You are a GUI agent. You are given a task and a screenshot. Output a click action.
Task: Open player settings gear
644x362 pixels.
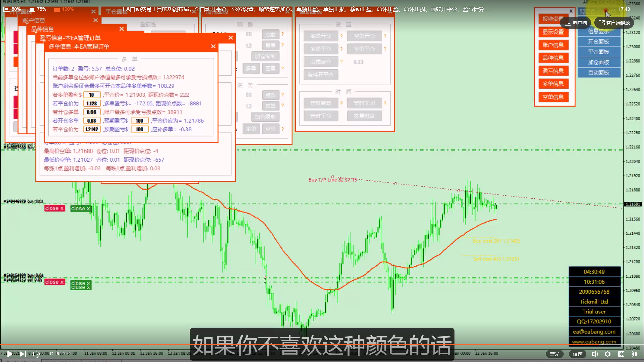point(608,354)
